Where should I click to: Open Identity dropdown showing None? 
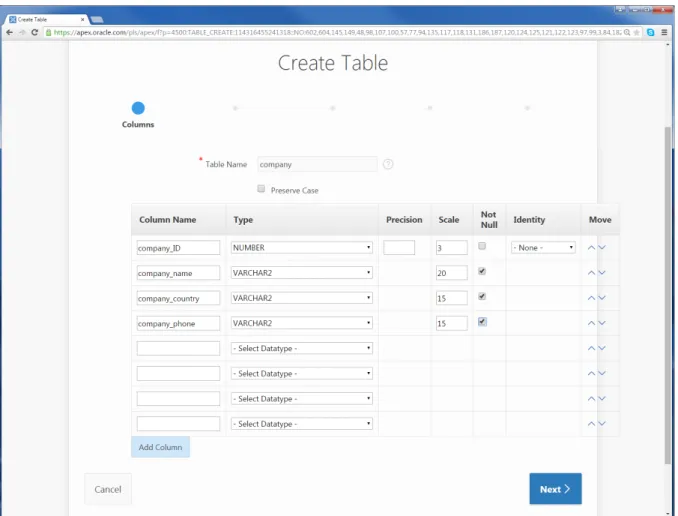[x=543, y=248]
